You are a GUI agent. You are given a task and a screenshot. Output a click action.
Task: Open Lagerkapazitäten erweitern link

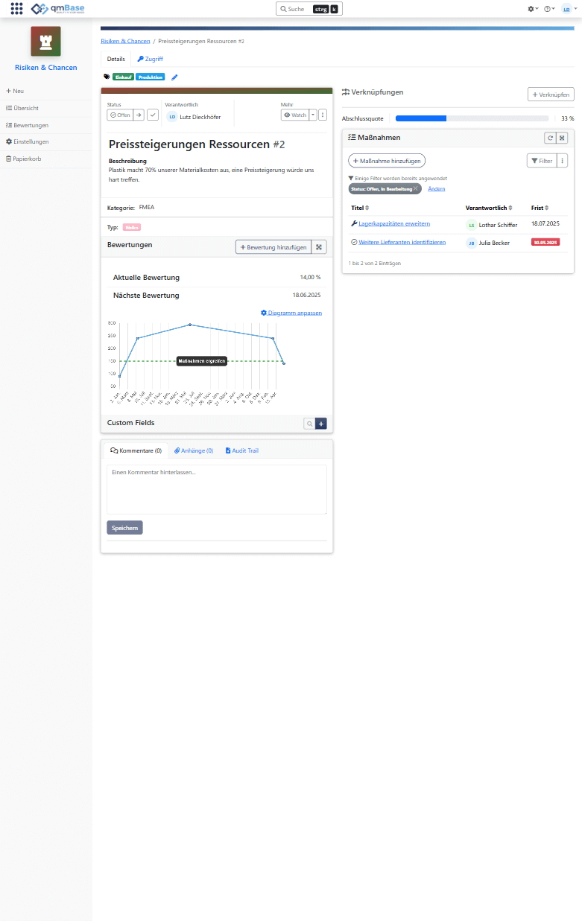pyautogui.click(x=393, y=223)
